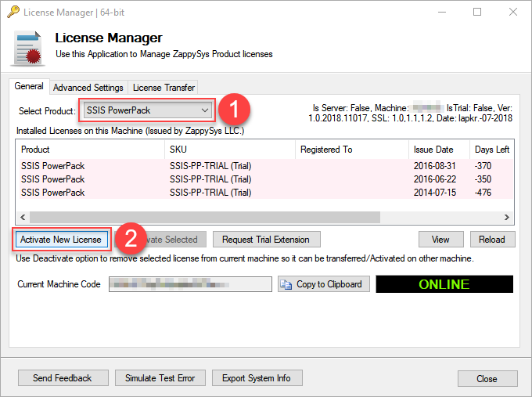The width and height of the screenshot is (532, 397).
Task: Click the horizontal scrollbar thumb in license list
Action: click(x=205, y=218)
